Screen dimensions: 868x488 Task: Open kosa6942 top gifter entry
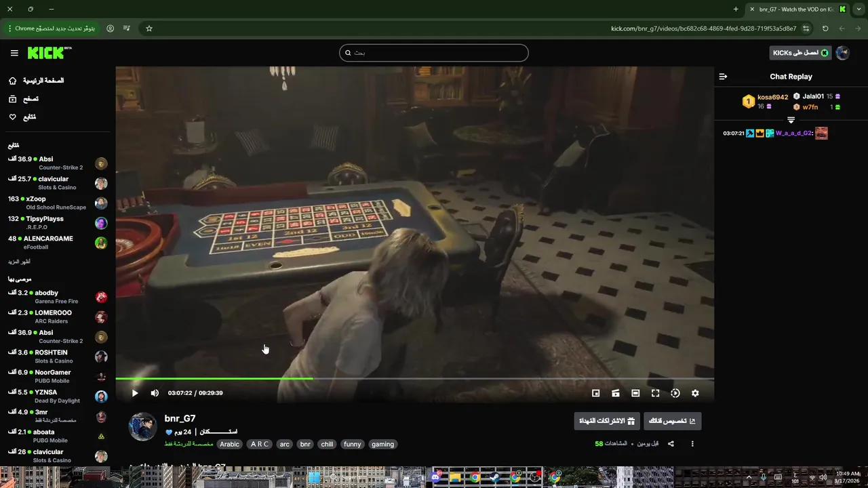point(765,102)
